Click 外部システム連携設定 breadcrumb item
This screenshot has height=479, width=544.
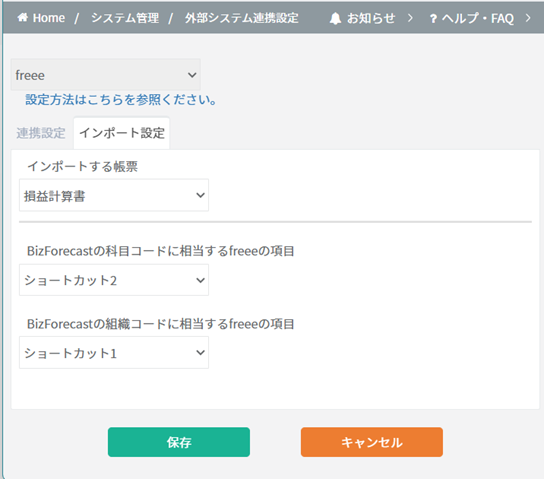[241, 18]
